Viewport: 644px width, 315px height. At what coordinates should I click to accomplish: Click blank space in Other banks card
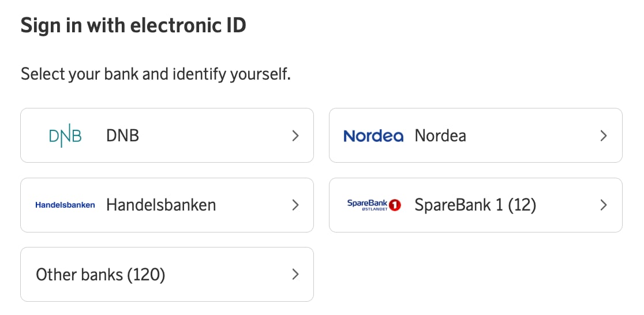(231, 275)
